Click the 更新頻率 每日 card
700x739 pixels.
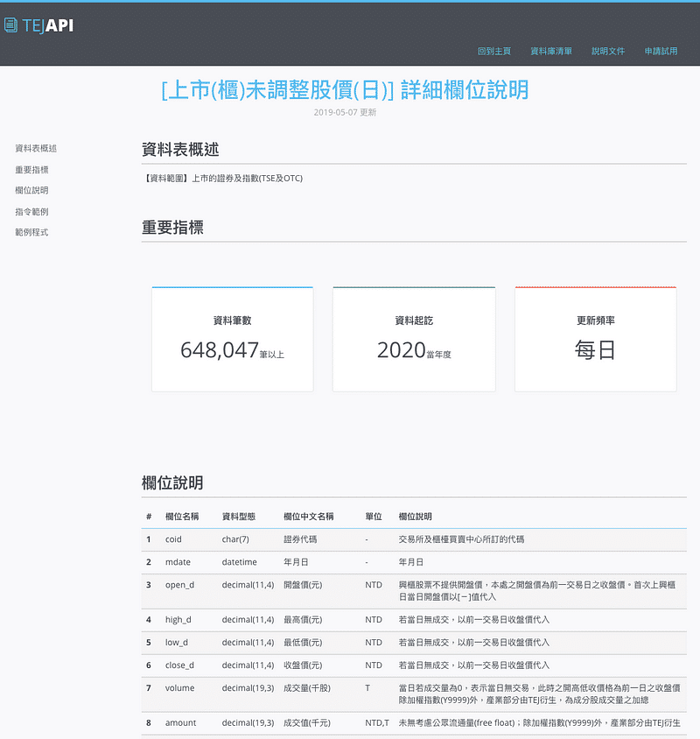pyautogui.click(x=595, y=339)
